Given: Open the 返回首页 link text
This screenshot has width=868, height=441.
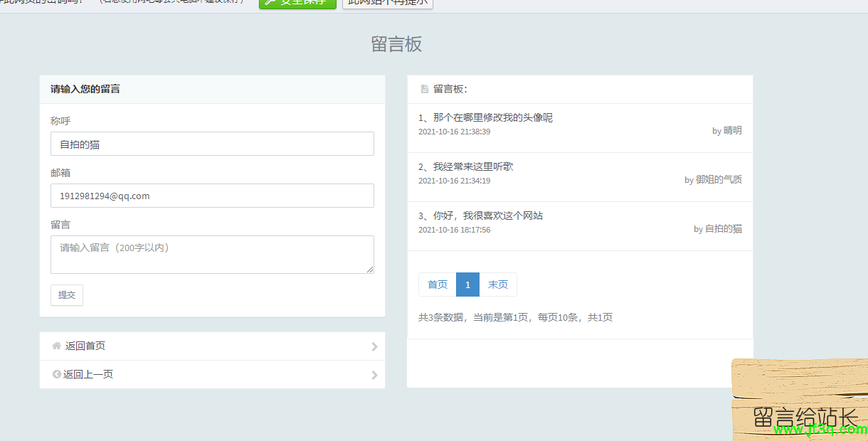Looking at the screenshot, I should [85, 346].
